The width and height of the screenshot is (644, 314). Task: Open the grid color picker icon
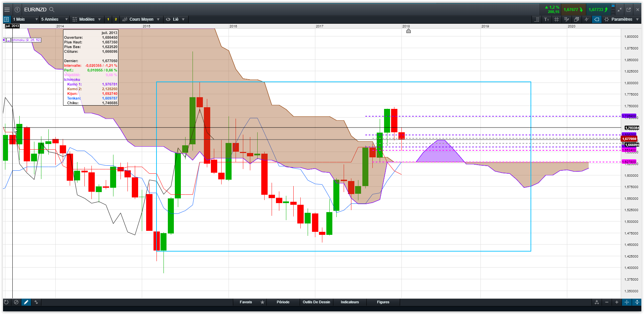567,19
